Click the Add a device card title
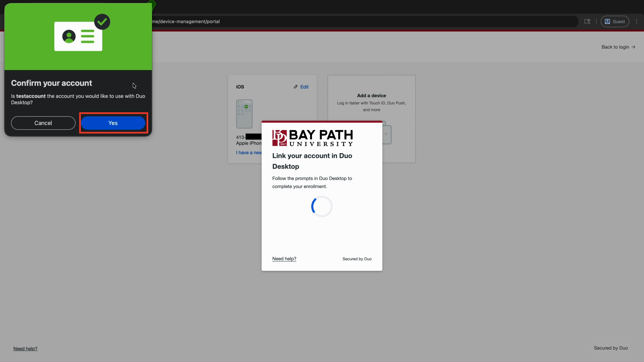The width and height of the screenshot is (644, 362). point(371,96)
